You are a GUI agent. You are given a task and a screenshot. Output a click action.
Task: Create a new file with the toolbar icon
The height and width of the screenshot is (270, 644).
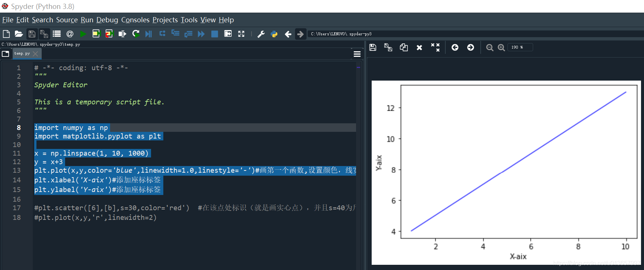6,34
